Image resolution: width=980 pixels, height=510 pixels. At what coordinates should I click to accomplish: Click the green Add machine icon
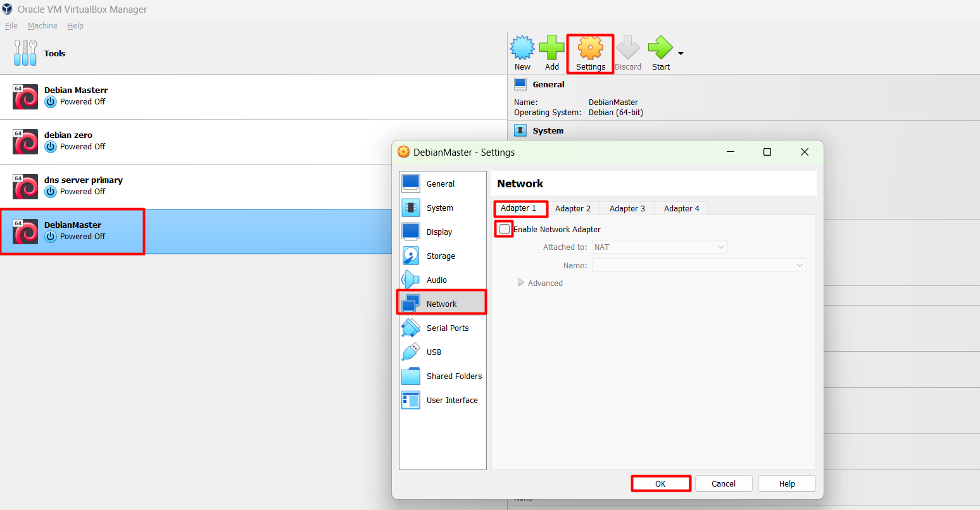[552, 48]
